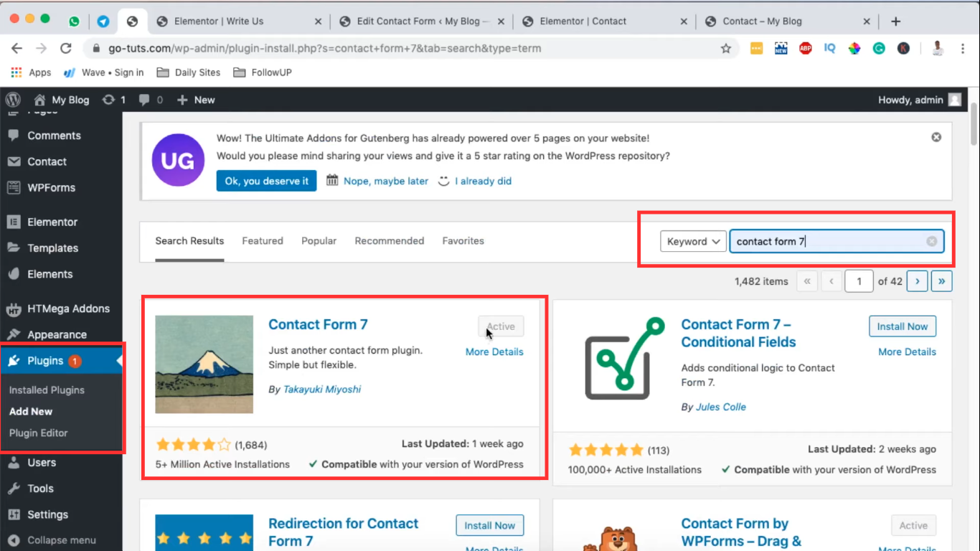Switch to the Featured plugins tab
The image size is (980, 551).
coord(263,241)
